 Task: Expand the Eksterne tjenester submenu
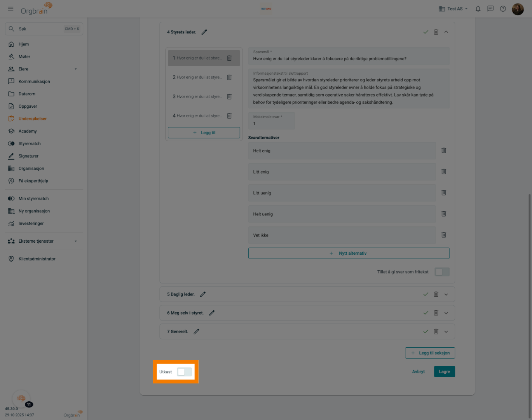coord(76,241)
